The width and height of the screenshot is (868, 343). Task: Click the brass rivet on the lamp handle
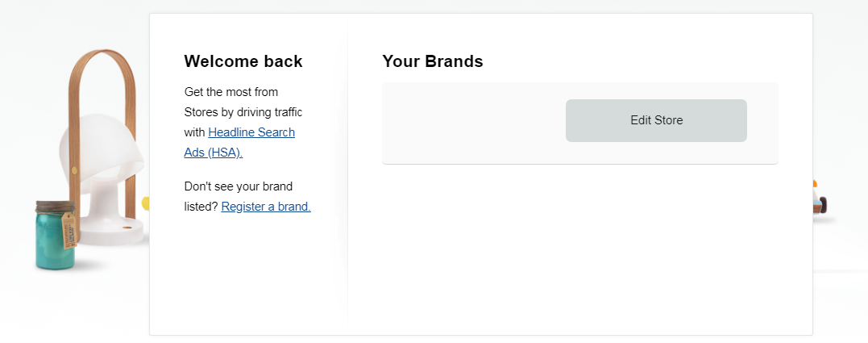[x=74, y=169]
